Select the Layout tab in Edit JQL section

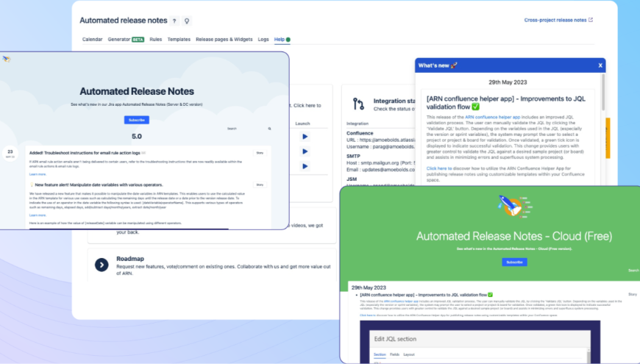pos(409,354)
